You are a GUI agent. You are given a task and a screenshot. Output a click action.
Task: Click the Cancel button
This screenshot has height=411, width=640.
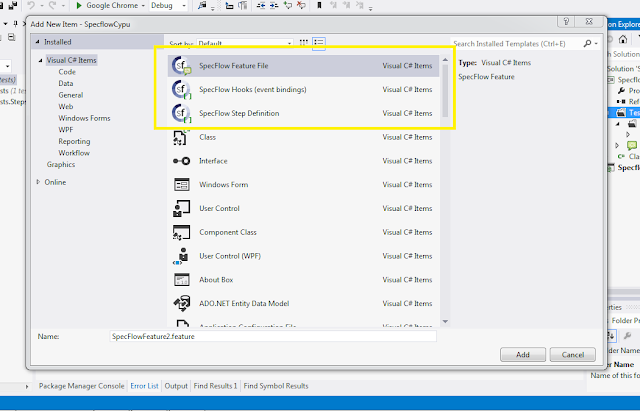(x=573, y=355)
